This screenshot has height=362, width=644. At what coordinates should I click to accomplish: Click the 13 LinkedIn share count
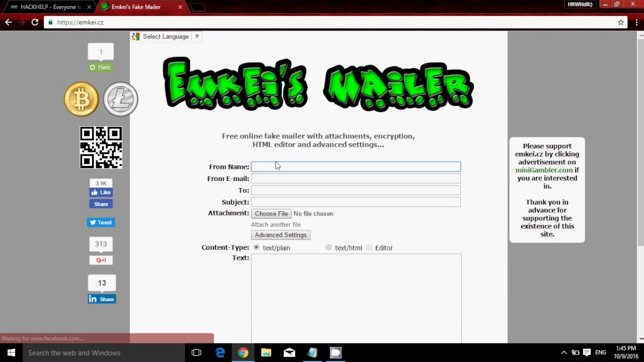pyautogui.click(x=102, y=283)
